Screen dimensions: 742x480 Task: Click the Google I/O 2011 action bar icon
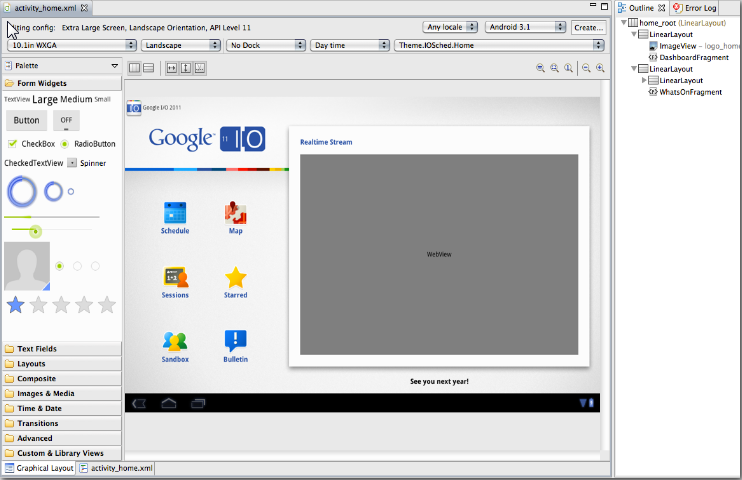click(134, 108)
